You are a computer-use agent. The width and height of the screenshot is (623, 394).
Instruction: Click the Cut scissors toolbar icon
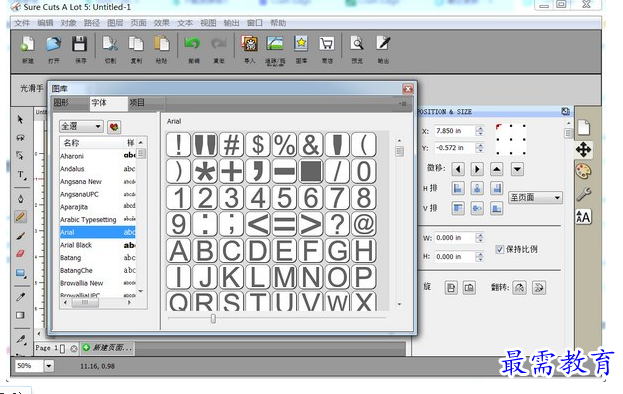[x=110, y=44]
